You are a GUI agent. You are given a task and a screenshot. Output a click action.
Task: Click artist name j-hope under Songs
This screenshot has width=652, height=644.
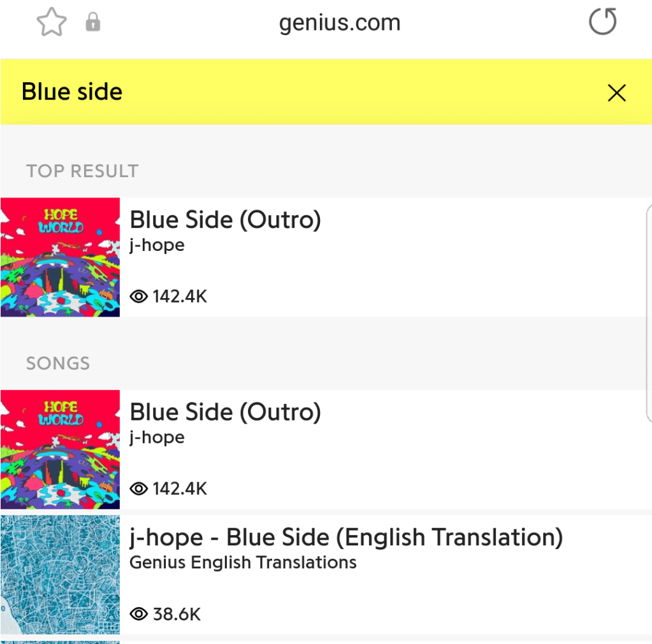(x=157, y=438)
